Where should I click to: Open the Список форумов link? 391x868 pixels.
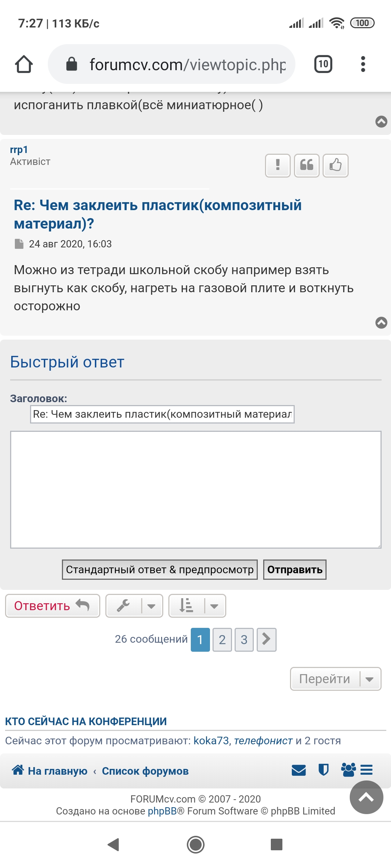[x=145, y=771]
